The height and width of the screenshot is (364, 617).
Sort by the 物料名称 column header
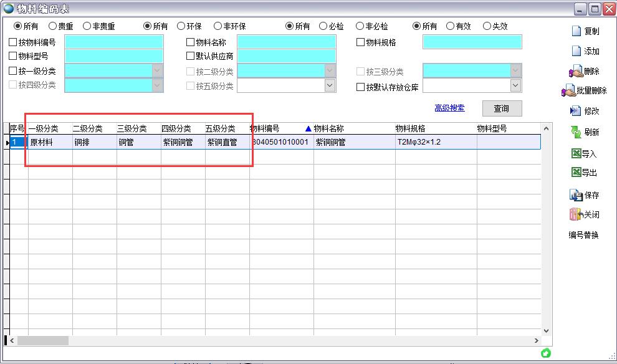328,128
